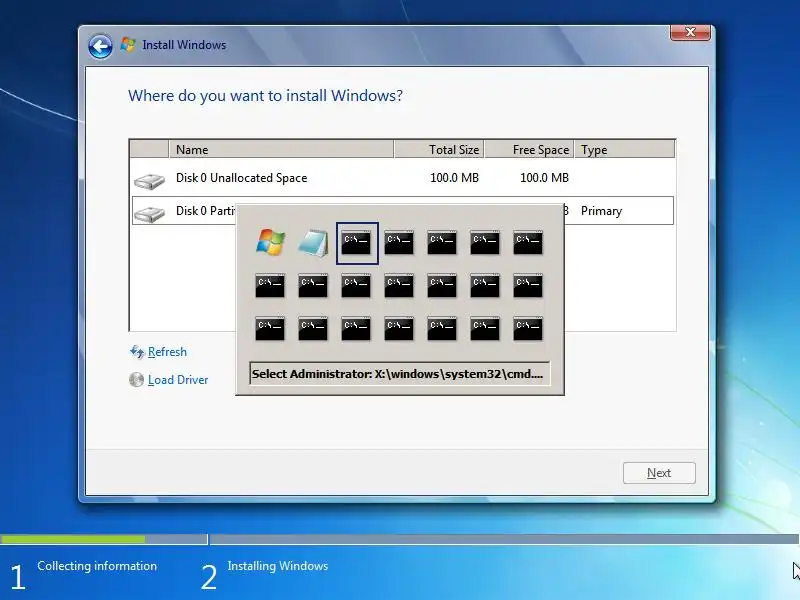The width and height of the screenshot is (800, 600).
Task: Click the Primary type cell
Action: coord(601,211)
